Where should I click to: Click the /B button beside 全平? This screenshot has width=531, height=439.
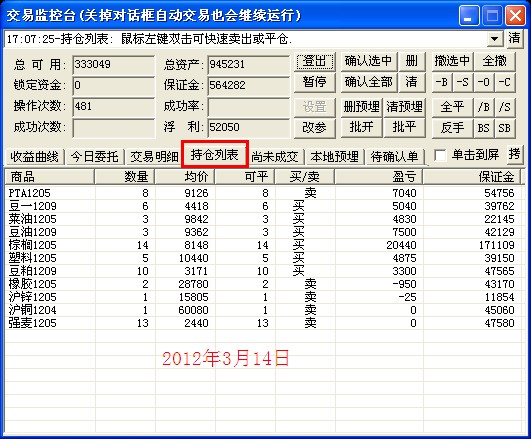tap(484, 107)
